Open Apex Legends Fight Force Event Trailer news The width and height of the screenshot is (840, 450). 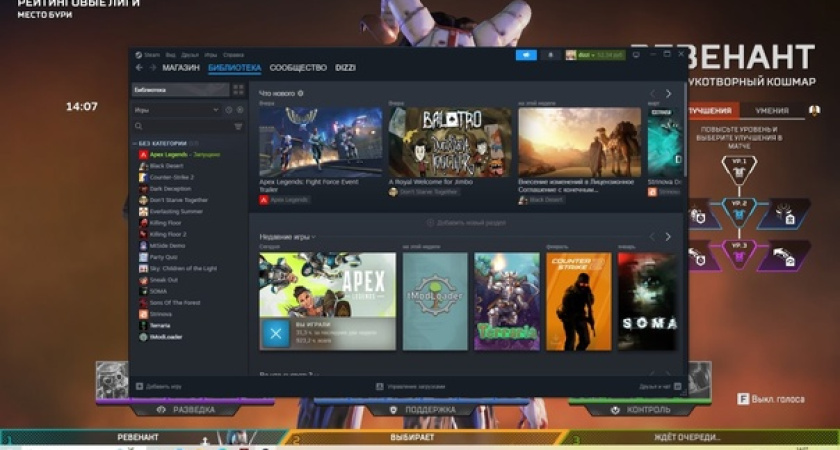coord(320,142)
